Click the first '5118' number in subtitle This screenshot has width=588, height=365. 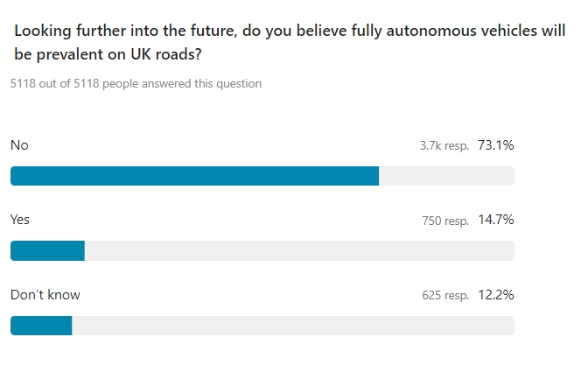[x=23, y=83]
